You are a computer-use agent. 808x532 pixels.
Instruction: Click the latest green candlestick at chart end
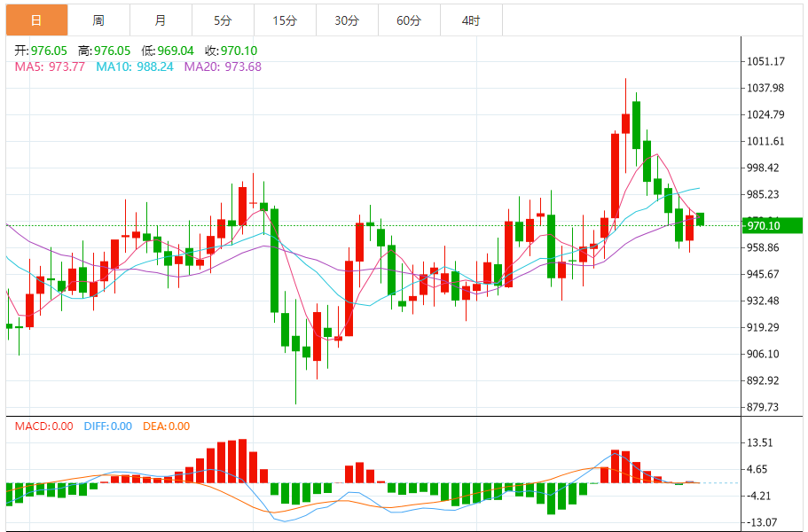(x=701, y=218)
